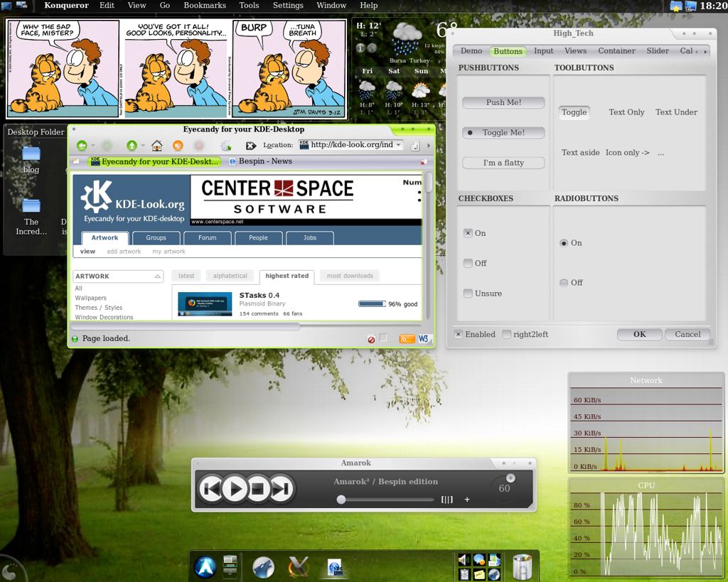
Task: Collapse the ARTWORK category list
Action: [x=158, y=276]
